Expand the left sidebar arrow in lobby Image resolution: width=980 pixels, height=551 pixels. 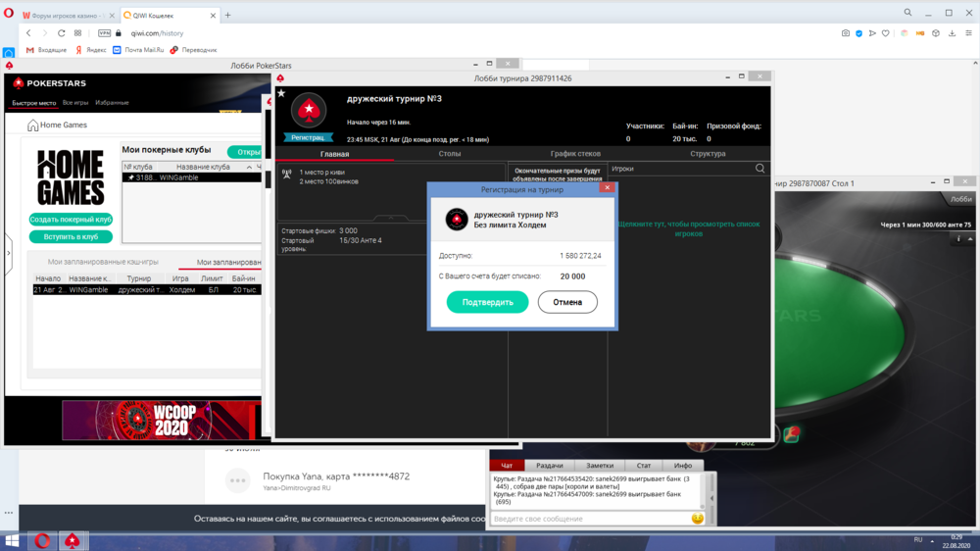9,253
